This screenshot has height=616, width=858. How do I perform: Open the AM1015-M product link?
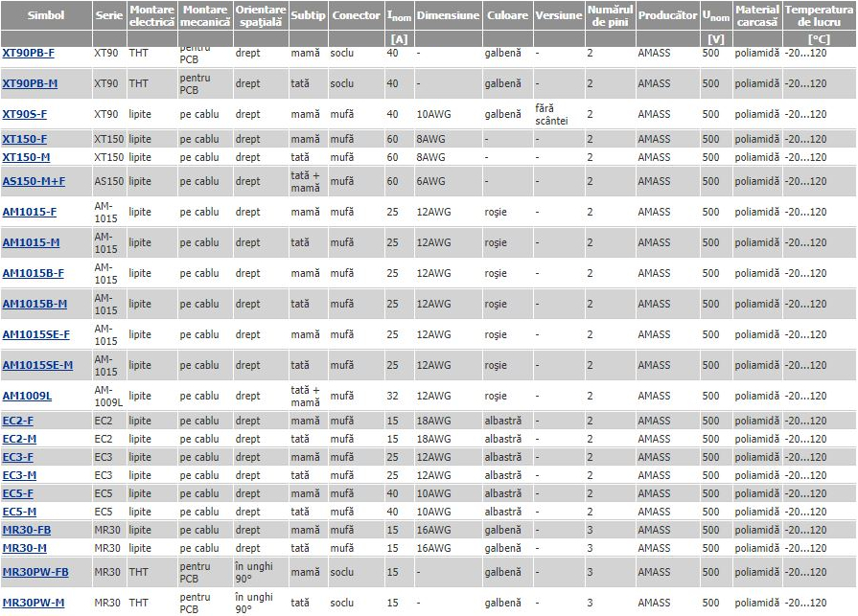pyautogui.click(x=32, y=242)
